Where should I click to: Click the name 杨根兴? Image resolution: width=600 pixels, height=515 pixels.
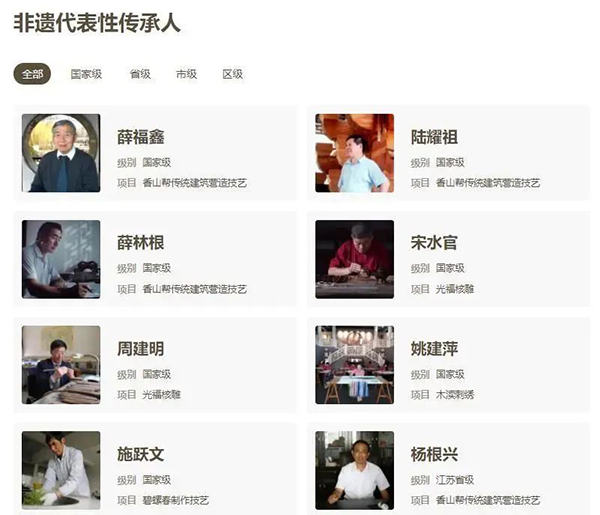[434, 454]
